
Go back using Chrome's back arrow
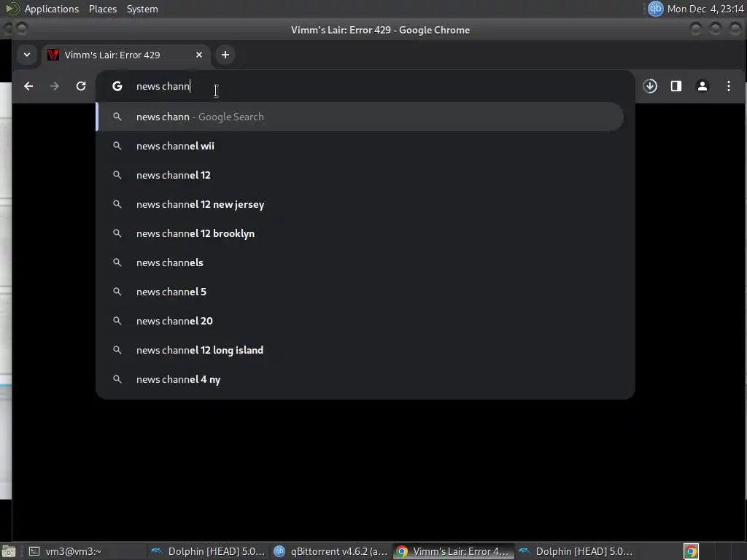point(28,86)
